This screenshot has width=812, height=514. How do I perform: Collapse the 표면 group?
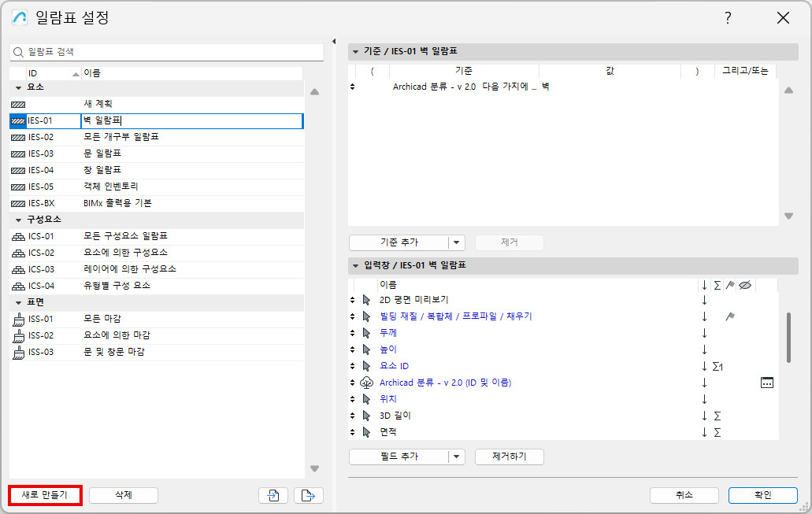click(x=19, y=303)
